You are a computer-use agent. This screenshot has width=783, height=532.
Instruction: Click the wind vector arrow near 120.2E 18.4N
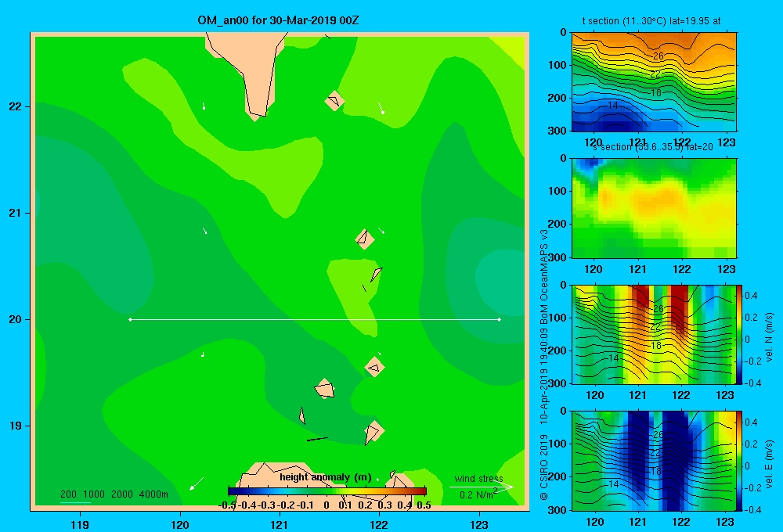pos(197,483)
